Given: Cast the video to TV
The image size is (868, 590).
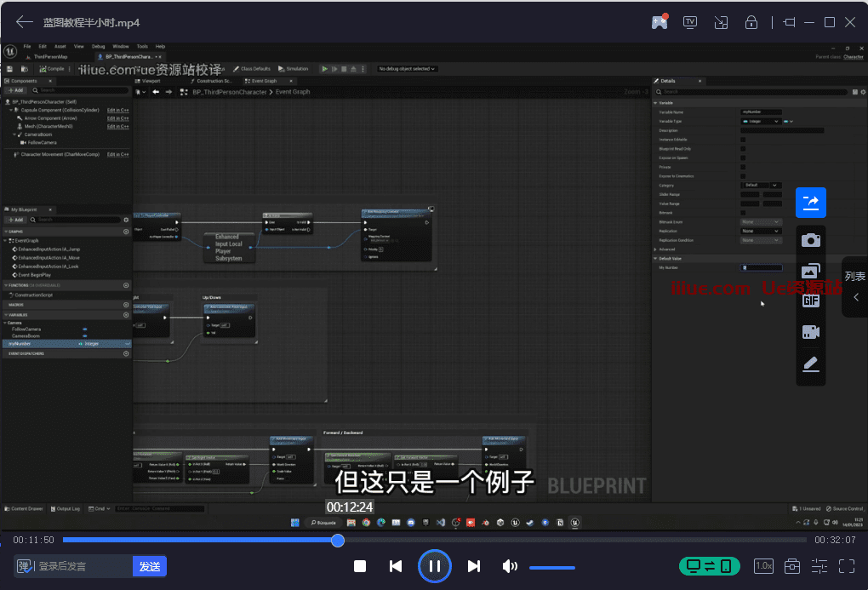Looking at the screenshot, I should [690, 22].
